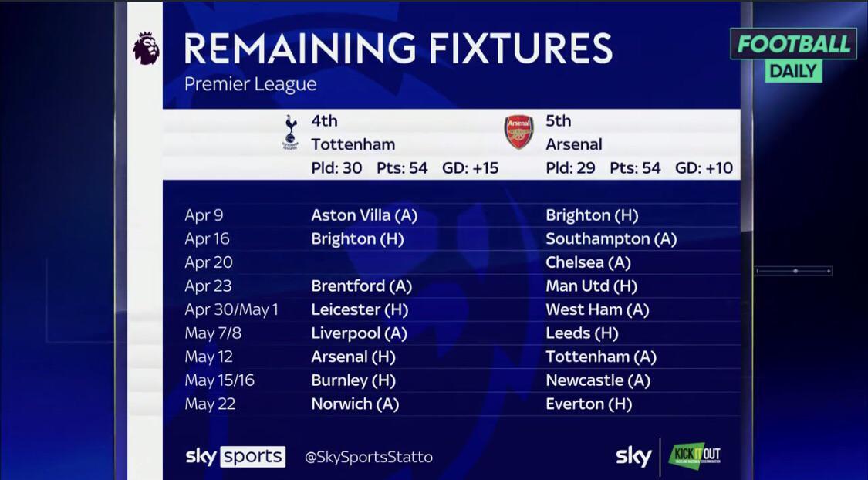Click the Sky logo beside Kick It Out
This screenshot has height=480, width=868.
[x=633, y=456]
